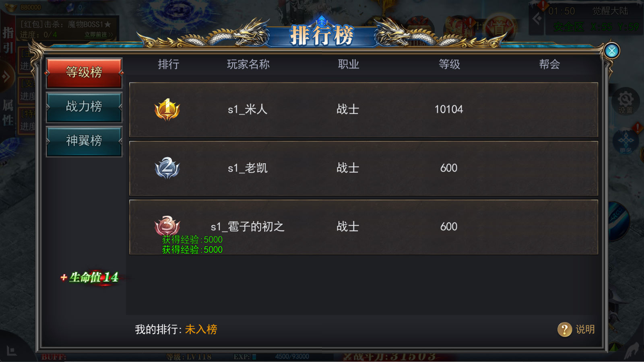The width and height of the screenshot is (644, 362).
Task: Open the 设置 settings gear icon
Action: point(625,101)
